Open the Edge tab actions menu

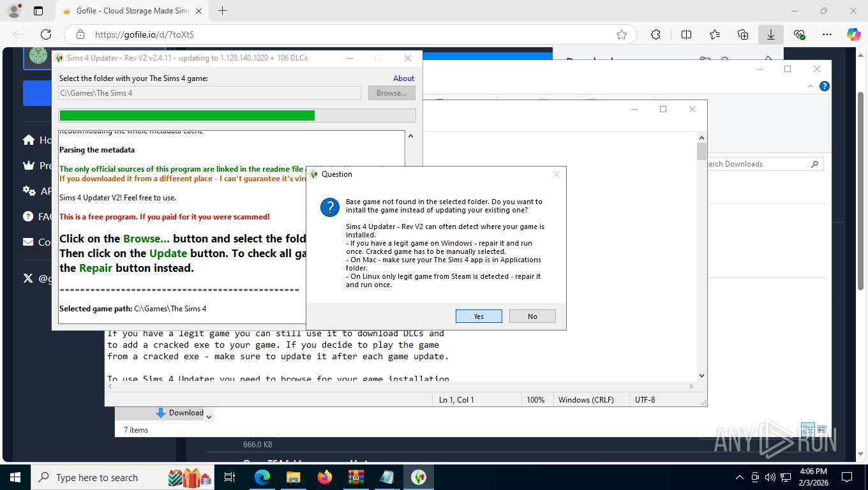[x=38, y=11]
